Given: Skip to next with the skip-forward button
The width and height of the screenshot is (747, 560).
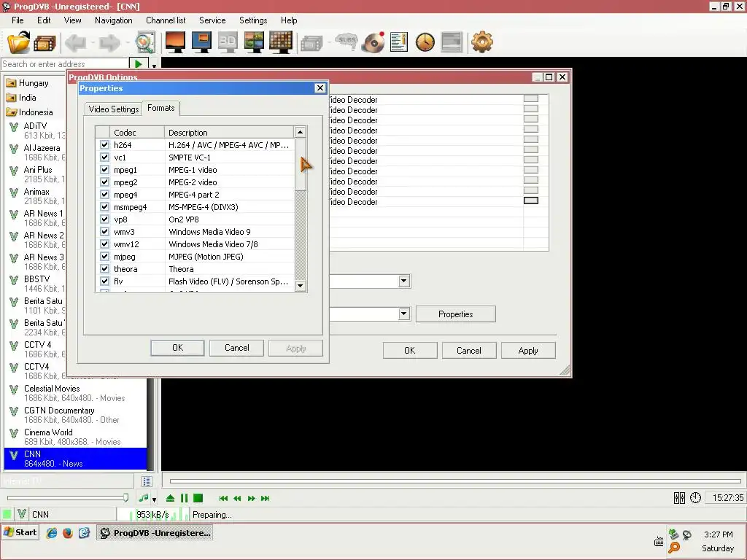Looking at the screenshot, I should coord(266,498).
